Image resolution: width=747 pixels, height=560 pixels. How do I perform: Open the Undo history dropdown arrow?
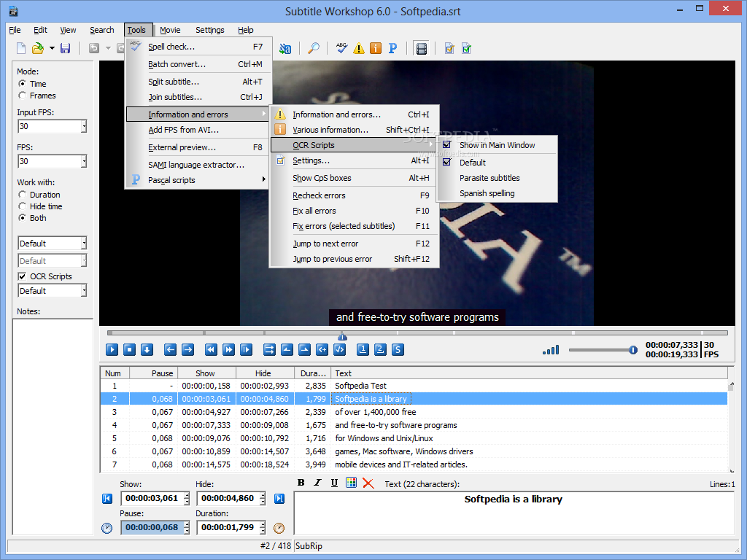(x=108, y=48)
